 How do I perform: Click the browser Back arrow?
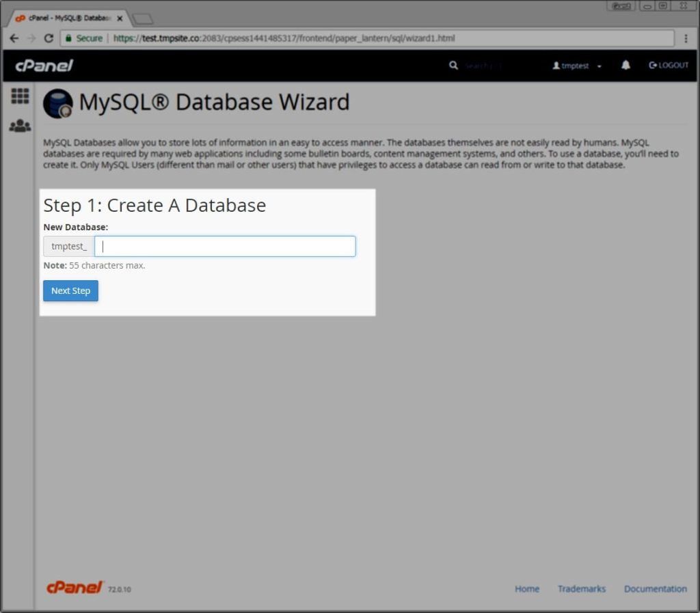(x=14, y=38)
